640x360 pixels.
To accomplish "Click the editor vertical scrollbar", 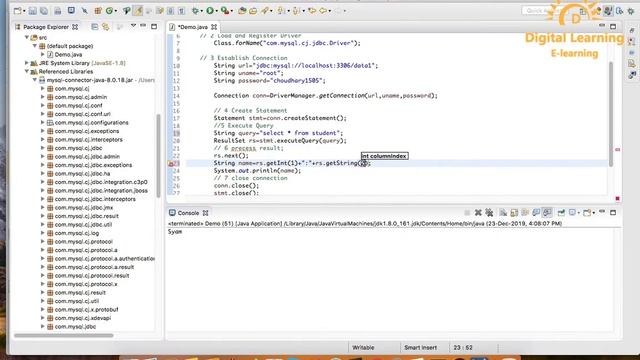I will pyautogui.click(x=611, y=114).
